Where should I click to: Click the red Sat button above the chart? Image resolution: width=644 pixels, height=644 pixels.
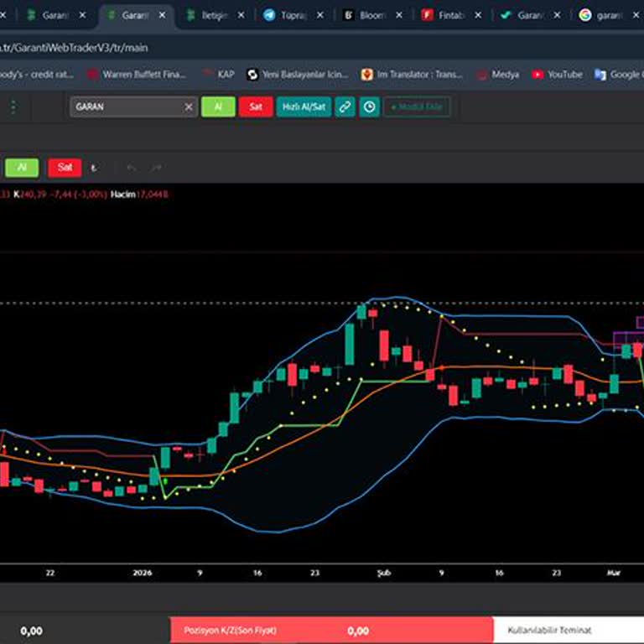click(x=65, y=167)
